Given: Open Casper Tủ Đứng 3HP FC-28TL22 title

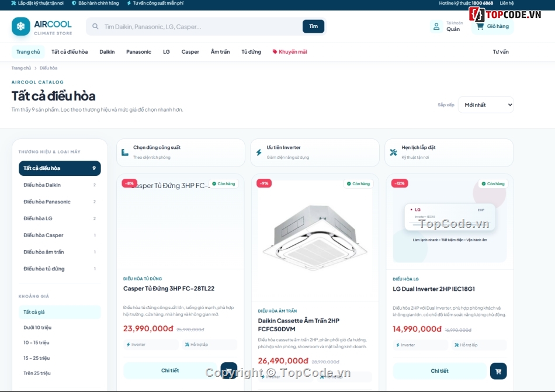Looking at the screenshot, I should tap(169, 289).
